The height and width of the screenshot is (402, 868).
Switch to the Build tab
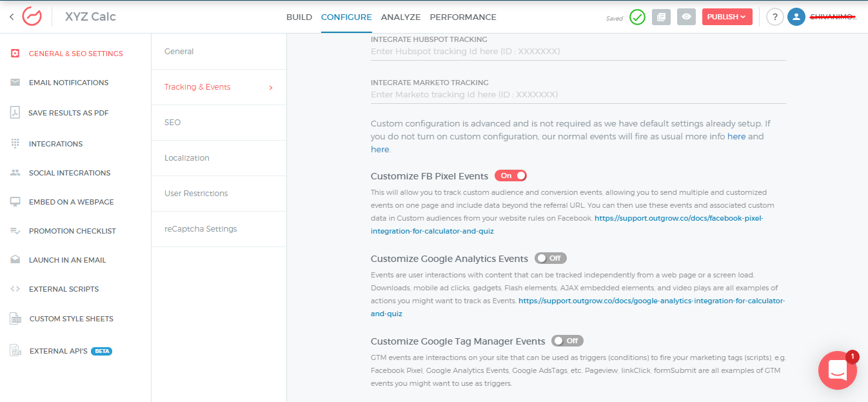tap(299, 17)
